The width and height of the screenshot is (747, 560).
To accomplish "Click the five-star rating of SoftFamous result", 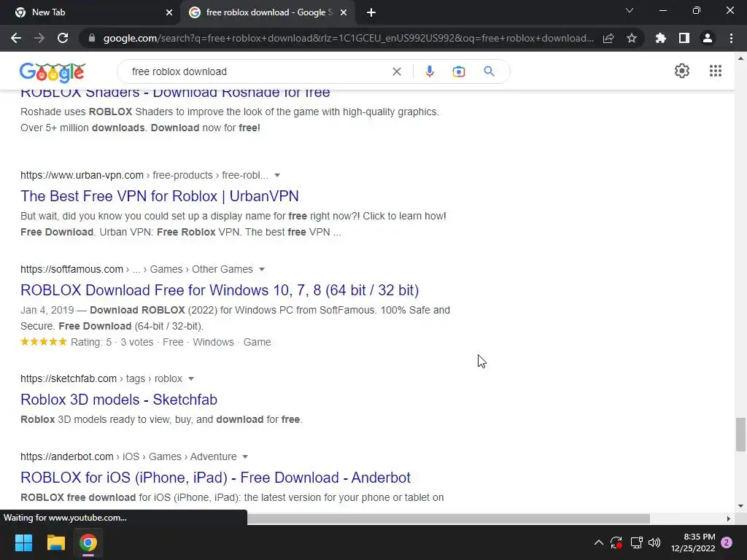I will [43, 341].
